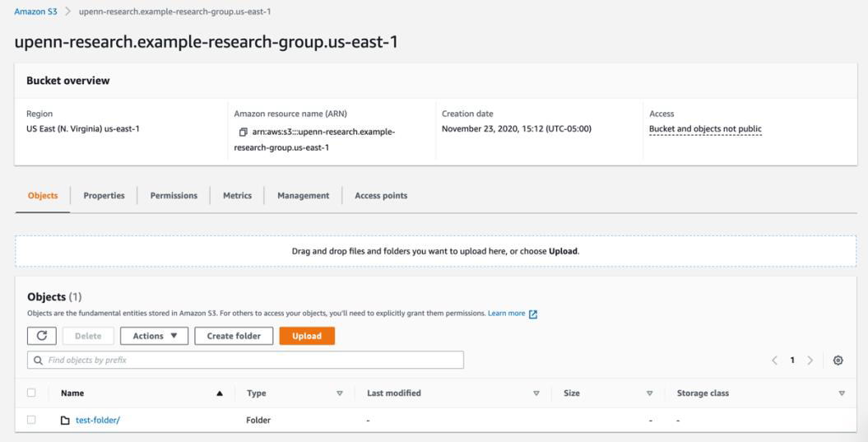
Task: Select the Objects tab
Action: click(43, 196)
